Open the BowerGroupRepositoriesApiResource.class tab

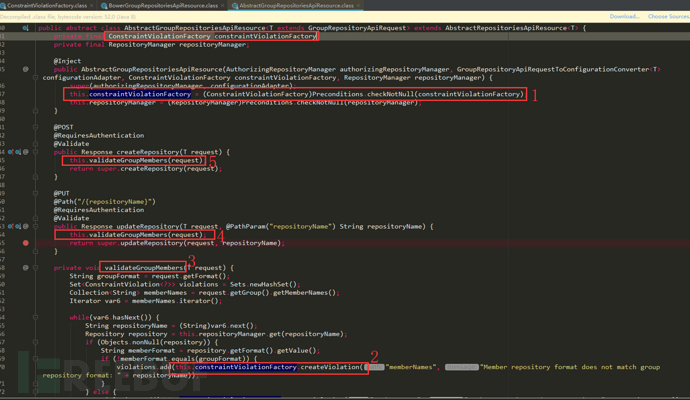pyautogui.click(x=163, y=5)
